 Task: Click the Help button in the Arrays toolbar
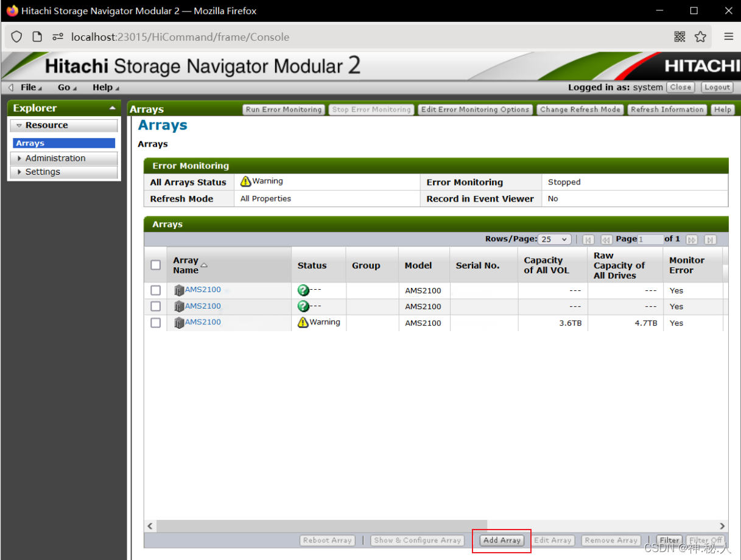point(723,110)
